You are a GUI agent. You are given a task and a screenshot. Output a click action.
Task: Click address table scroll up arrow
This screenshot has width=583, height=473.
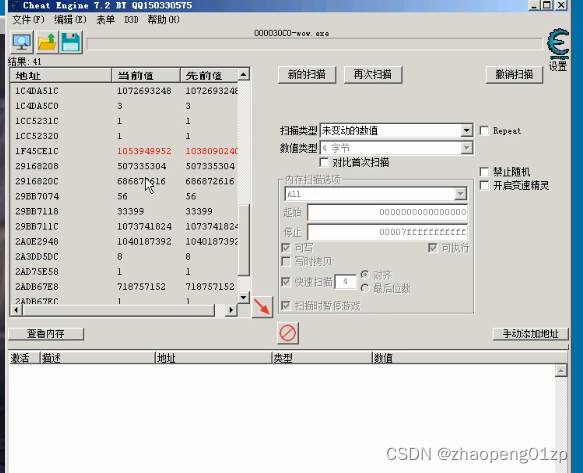(561, 371)
